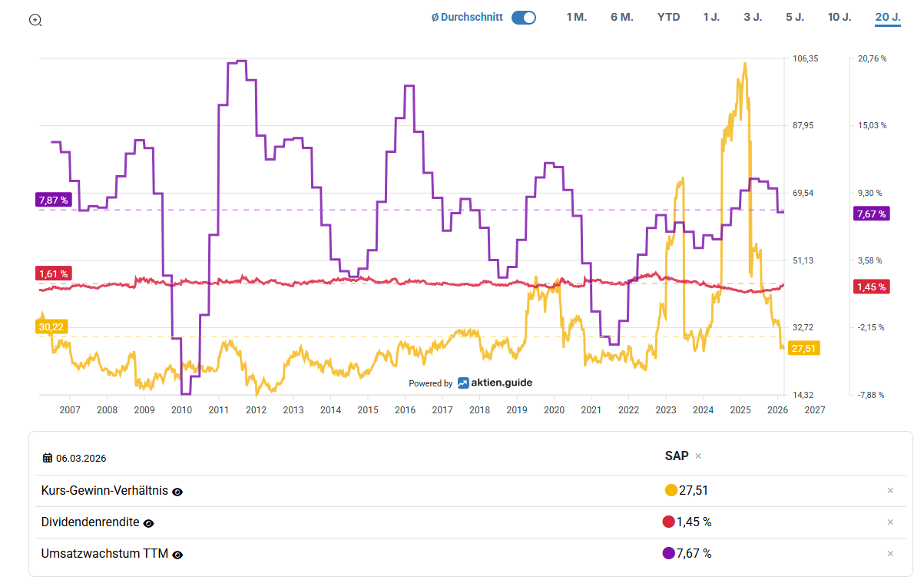This screenshot has height=580, width=924.
Task: Click the purple 7,87 % average label
Action: (x=53, y=201)
